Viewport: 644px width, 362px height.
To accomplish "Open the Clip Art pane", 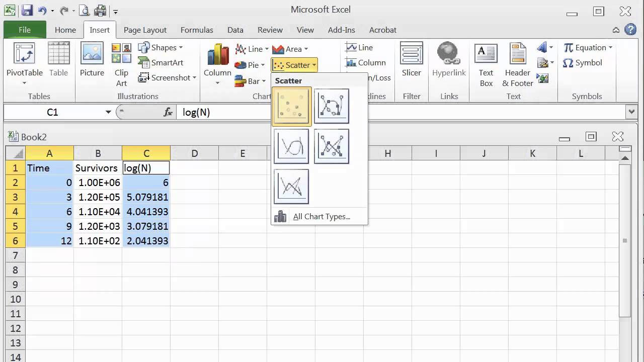I will (x=121, y=65).
